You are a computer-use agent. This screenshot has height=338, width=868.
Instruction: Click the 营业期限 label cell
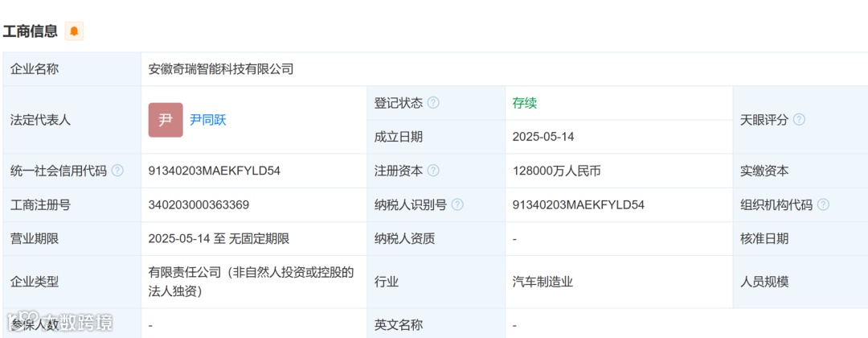pos(72,239)
